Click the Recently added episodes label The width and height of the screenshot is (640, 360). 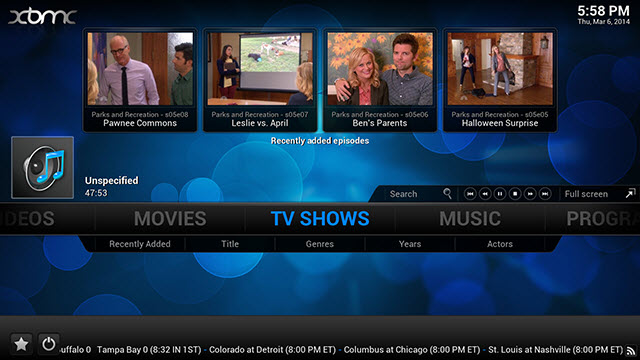[320, 141]
